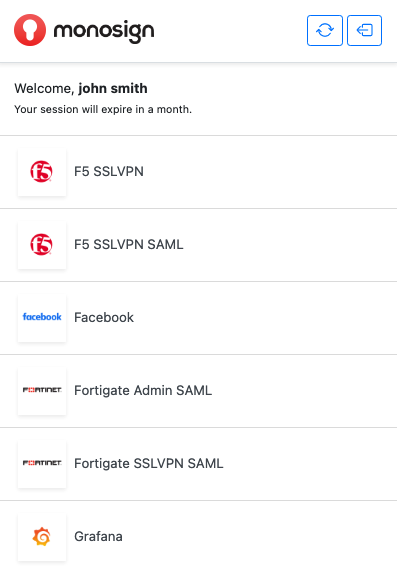The width and height of the screenshot is (397, 571).
Task: Click the Fortinet logo for Fortigate Admin SAML
Action: (42, 390)
